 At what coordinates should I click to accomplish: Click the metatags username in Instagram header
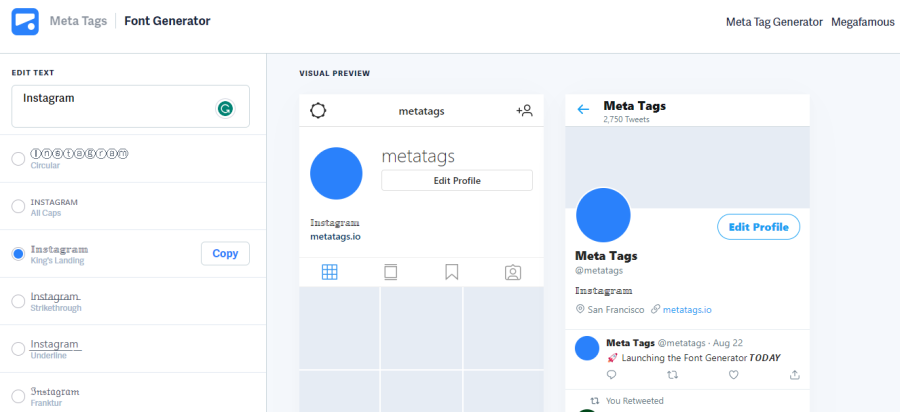click(421, 111)
